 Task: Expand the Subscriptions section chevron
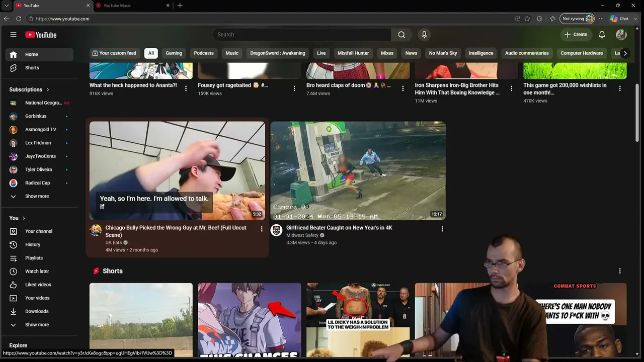[x=48, y=89]
